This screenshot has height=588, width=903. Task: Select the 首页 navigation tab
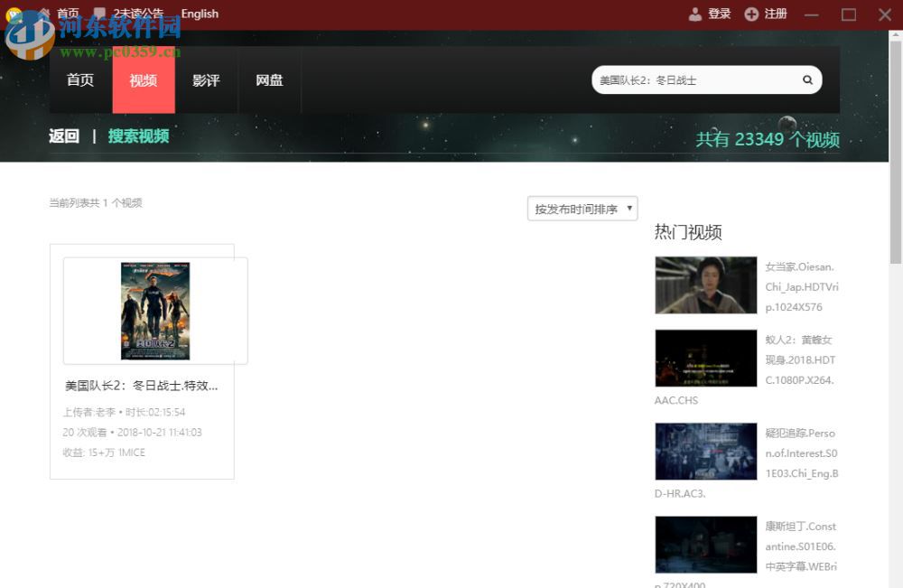point(80,80)
